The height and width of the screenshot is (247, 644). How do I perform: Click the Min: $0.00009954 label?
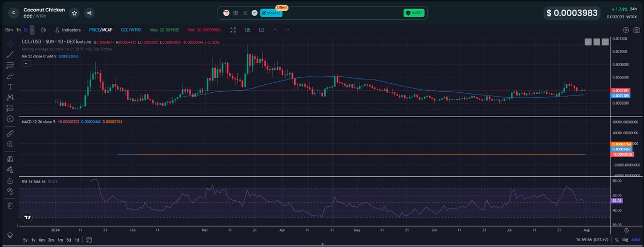point(203,30)
